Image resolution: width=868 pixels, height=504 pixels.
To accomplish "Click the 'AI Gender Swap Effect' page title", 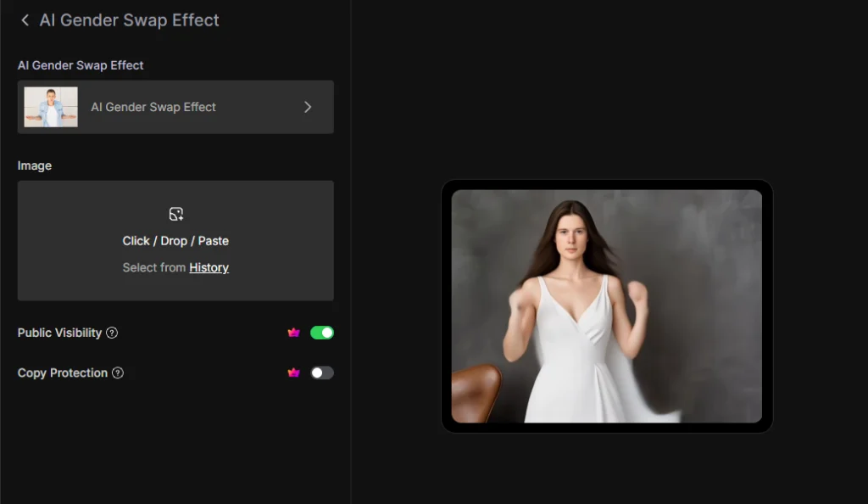I will coord(129,20).
